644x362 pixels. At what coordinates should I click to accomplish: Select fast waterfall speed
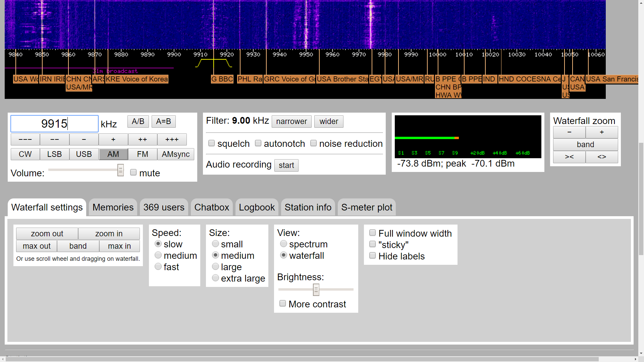[158, 266]
